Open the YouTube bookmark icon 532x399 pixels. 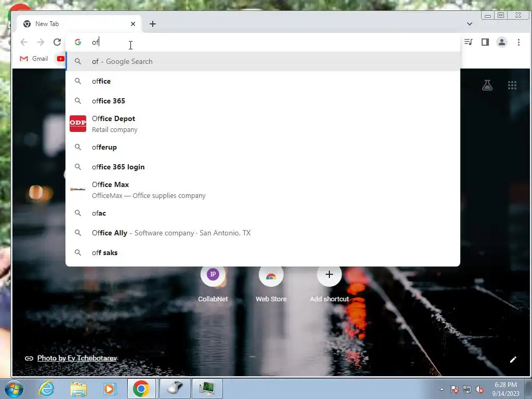(x=61, y=59)
